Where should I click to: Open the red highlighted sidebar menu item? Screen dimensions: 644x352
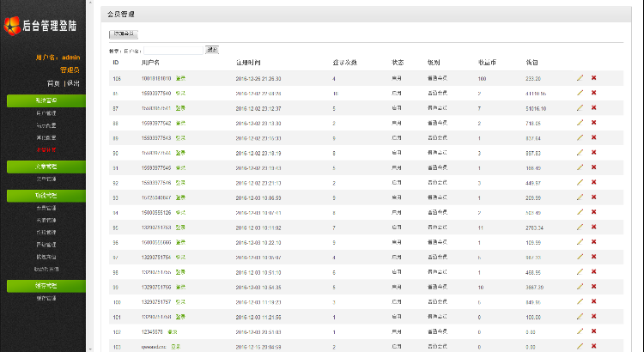[46, 149]
